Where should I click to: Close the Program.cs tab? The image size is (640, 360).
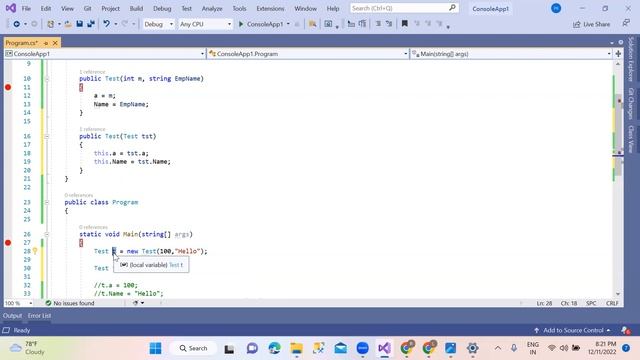55,43
